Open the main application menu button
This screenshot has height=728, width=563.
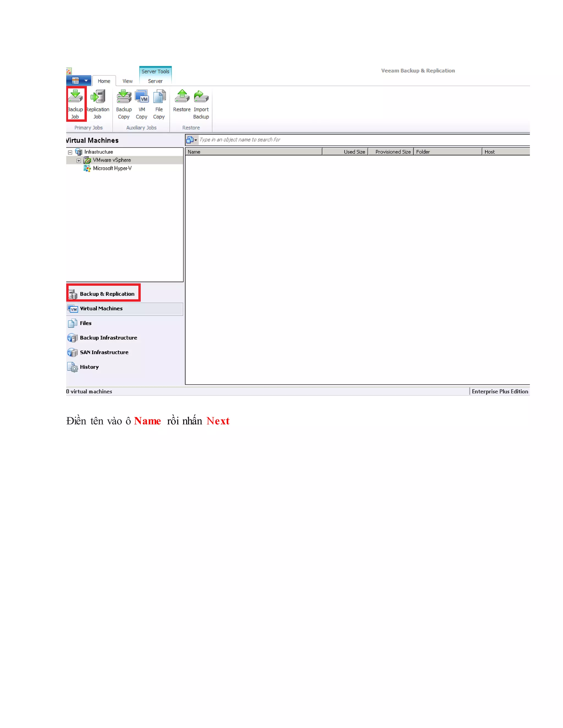tap(79, 81)
